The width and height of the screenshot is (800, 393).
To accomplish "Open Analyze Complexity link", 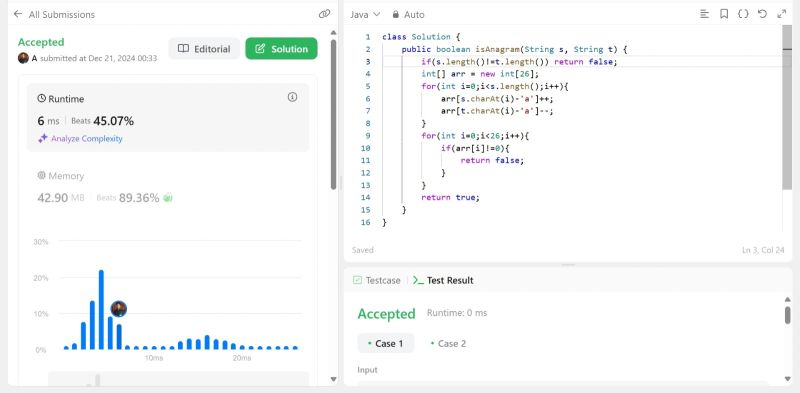I will pyautogui.click(x=80, y=138).
